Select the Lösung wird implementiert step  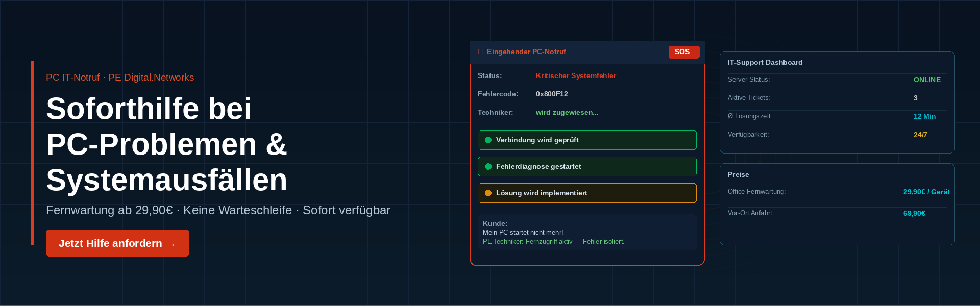(587, 193)
